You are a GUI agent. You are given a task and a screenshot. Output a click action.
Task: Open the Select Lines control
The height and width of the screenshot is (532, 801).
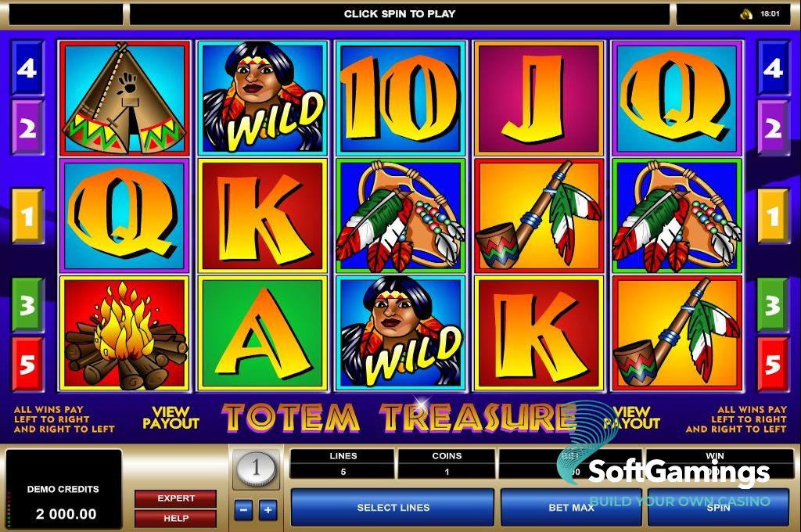point(393,508)
